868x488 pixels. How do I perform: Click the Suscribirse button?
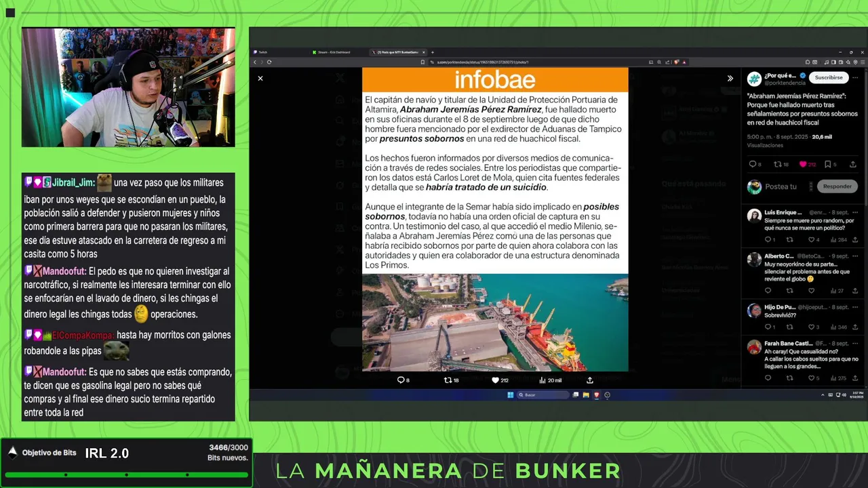[x=829, y=78]
